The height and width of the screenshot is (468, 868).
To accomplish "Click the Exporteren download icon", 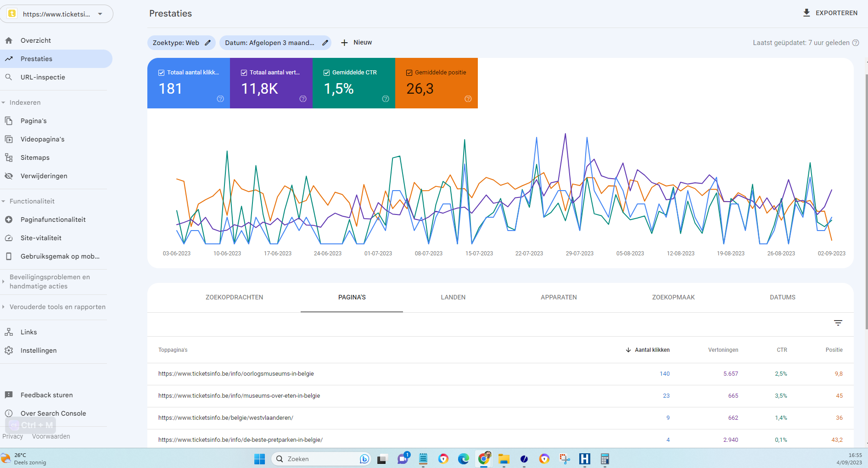I will point(806,13).
